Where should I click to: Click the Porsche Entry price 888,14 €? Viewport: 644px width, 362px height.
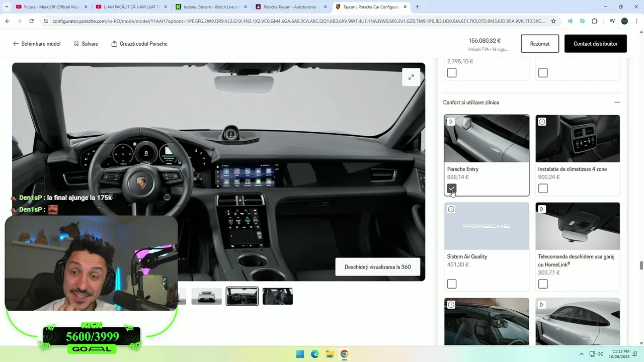[x=458, y=177]
